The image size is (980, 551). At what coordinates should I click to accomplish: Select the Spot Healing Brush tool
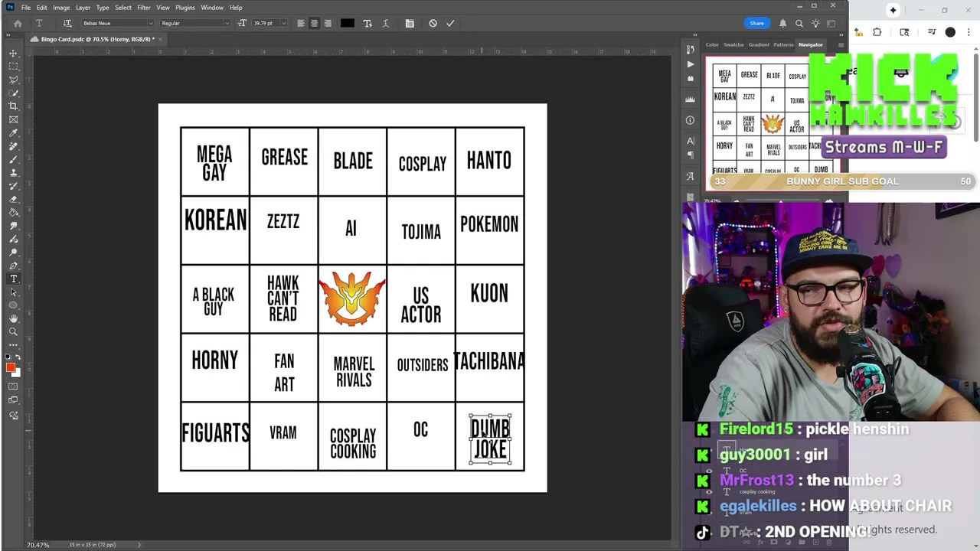click(14, 146)
